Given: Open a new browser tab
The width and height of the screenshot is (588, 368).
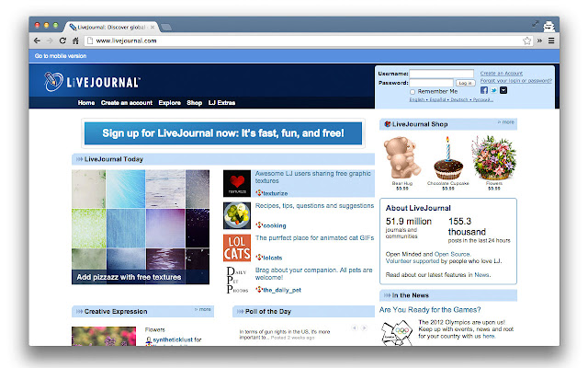Looking at the screenshot, I should click(165, 27).
